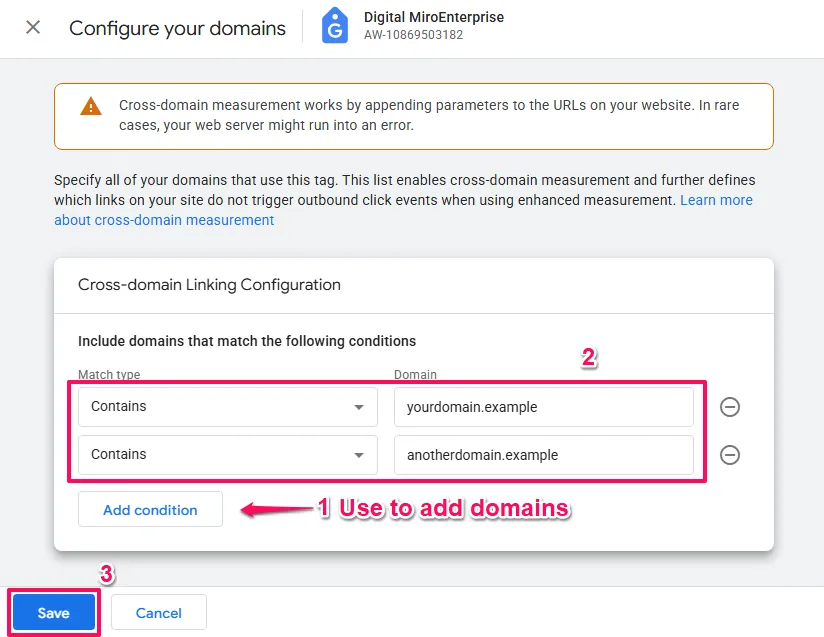
Task: Click the orange warning triangle icon
Action: pyautogui.click(x=91, y=107)
